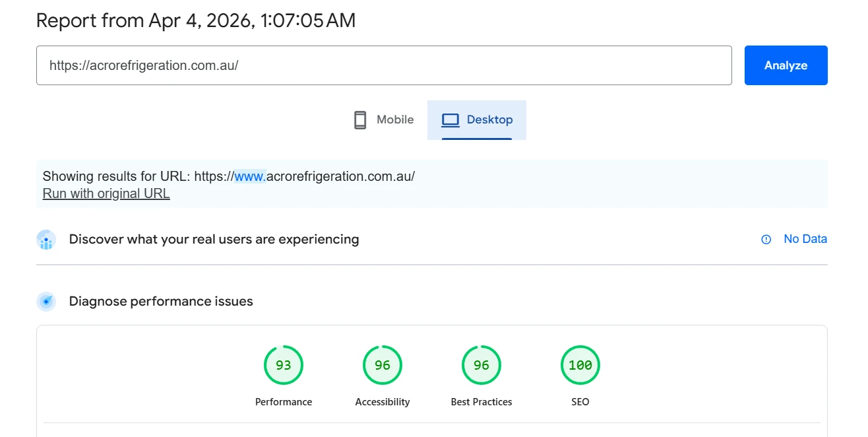Screen dimensions: 868x437
Task: Click the info icon beside No Data
Action: 766,240
